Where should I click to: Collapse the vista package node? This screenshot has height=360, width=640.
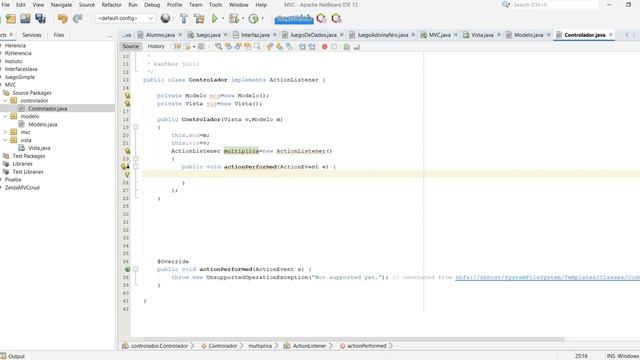coord(5,140)
